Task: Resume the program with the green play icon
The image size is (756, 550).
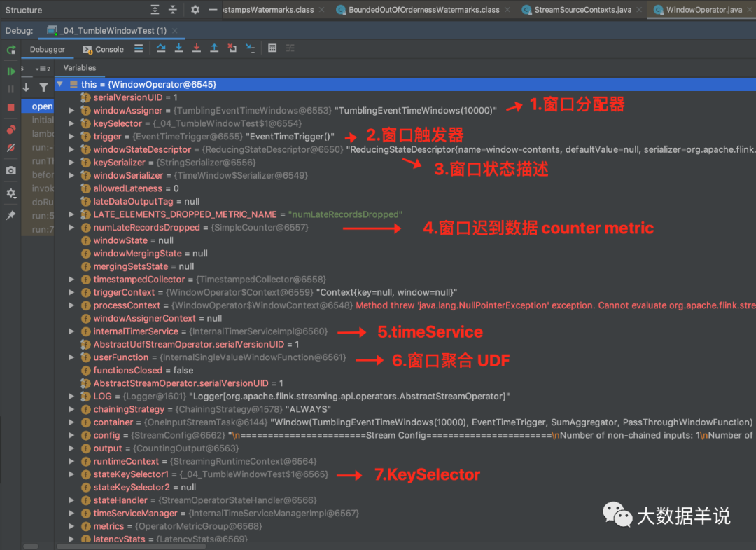Action: 10,71
